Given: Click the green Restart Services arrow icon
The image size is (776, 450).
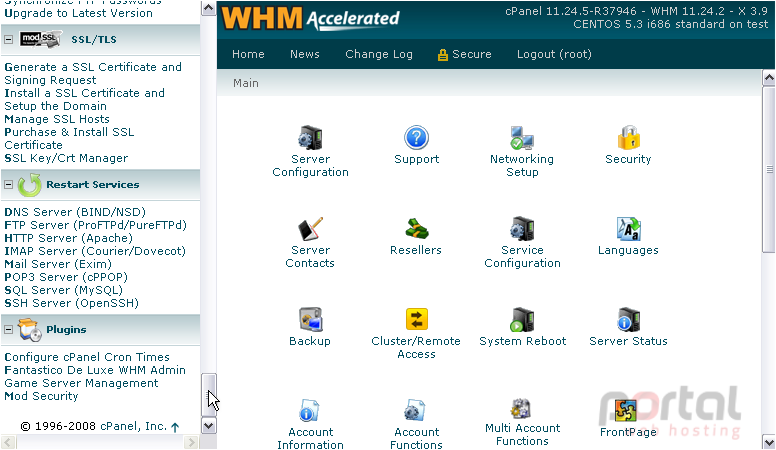Looking at the screenshot, I should [x=29, y=185].
